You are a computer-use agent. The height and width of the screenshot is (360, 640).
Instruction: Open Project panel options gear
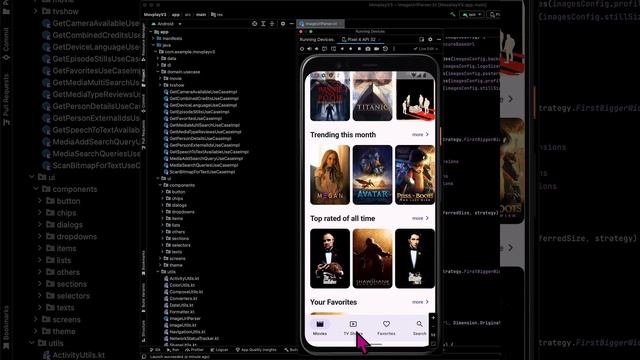(x=283, y=24)
